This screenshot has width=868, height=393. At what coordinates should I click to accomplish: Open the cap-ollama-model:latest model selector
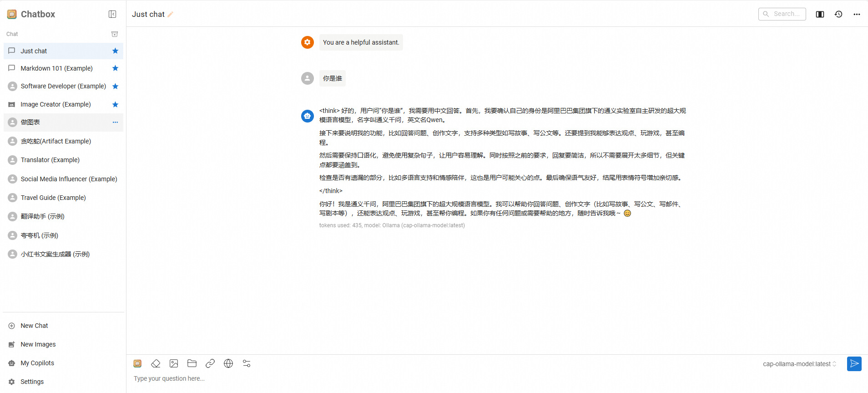tap(799, 364)
